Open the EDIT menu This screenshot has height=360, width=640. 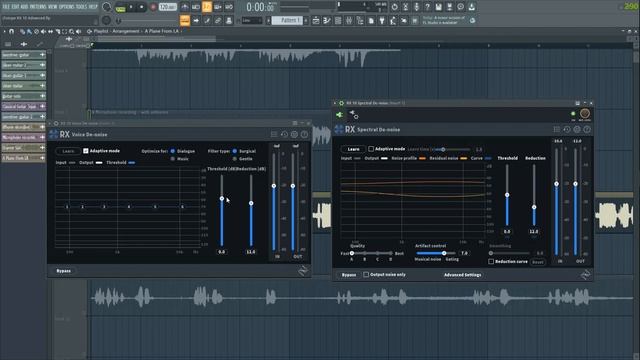[x=15, y=7]
